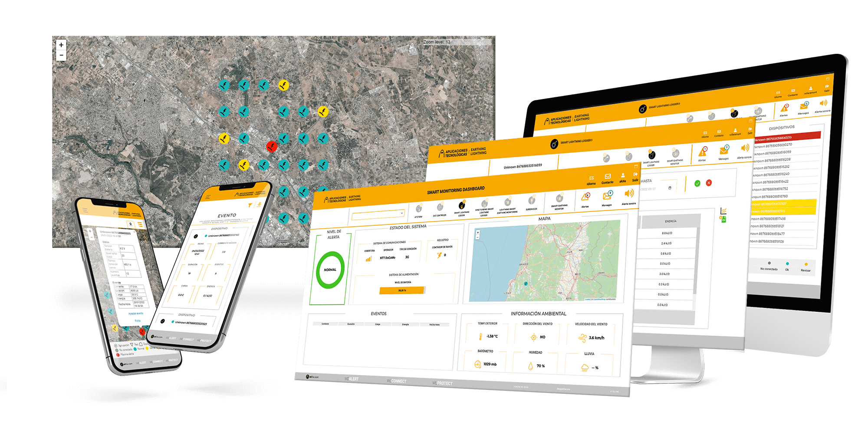
Task: Export CSV icon in middle window
Action: point(723,220)
